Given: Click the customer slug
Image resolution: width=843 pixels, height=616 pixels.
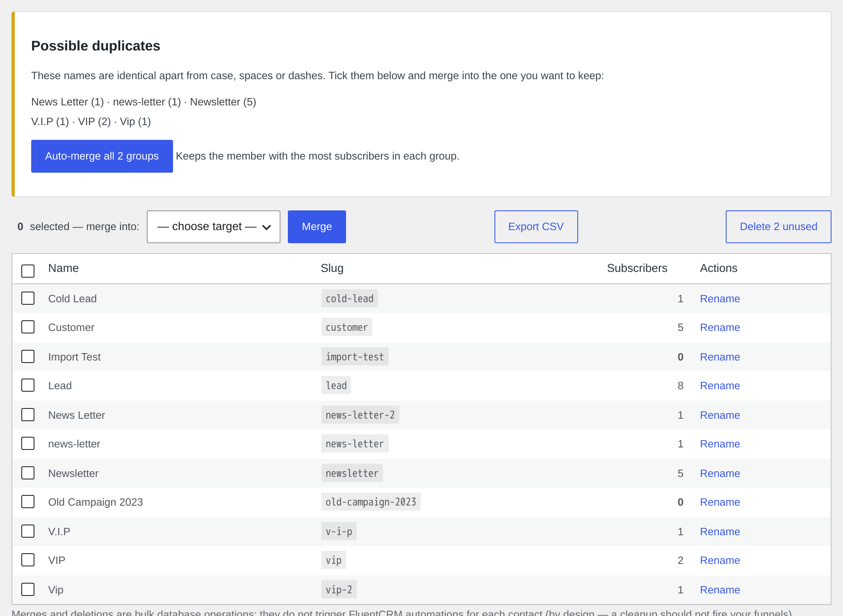Looking at the screenshot, I should point(346,327).
